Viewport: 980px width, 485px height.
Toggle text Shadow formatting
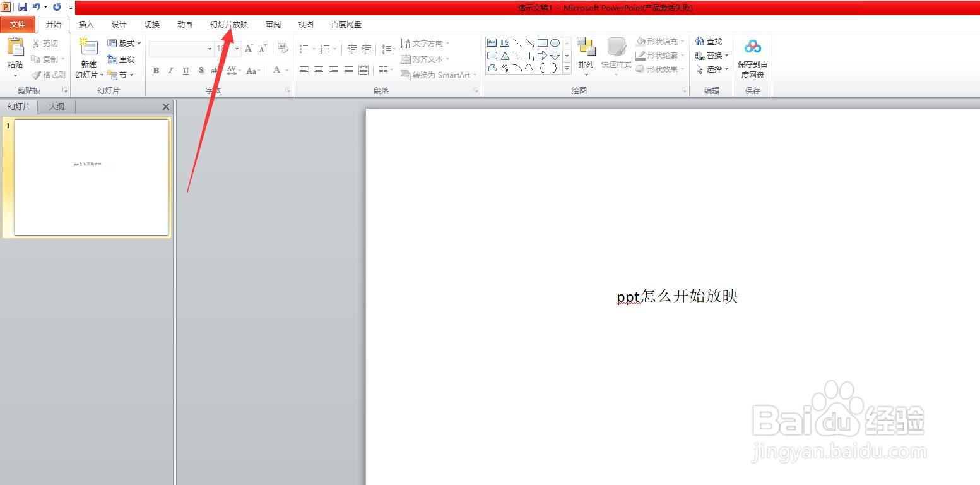[x=201, y=71]
